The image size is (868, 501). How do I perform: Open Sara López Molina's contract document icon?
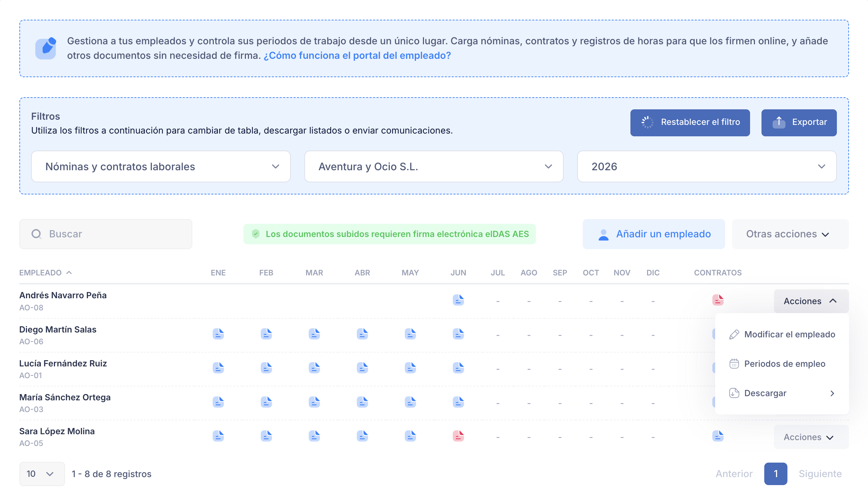coord(718,436)
